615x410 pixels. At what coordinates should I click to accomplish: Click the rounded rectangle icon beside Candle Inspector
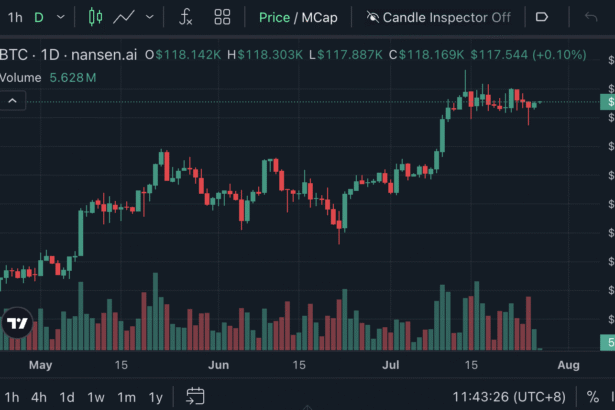click(542, 17)
